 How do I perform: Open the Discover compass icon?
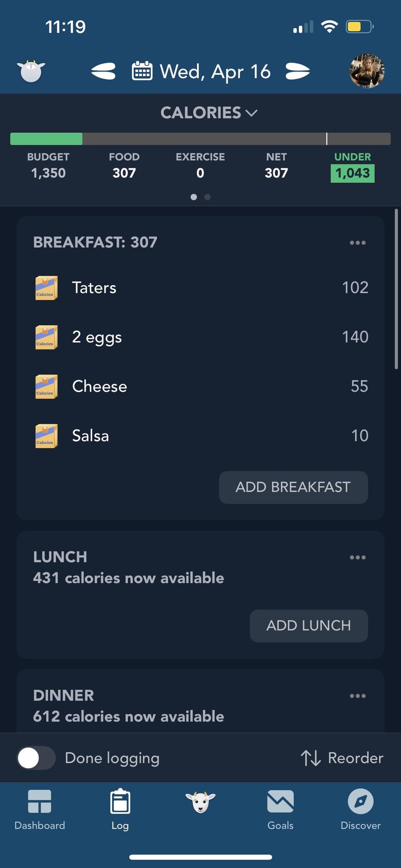pos(361,801)
